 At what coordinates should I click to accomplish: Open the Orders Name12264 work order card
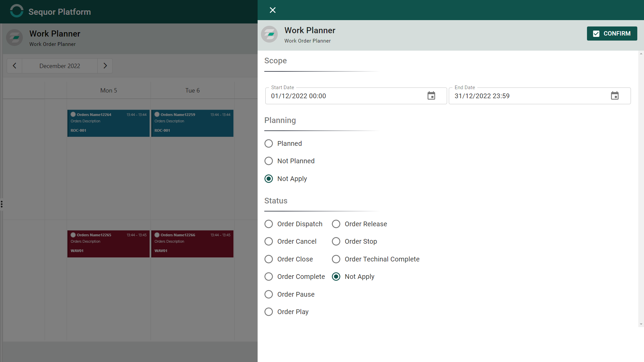click(x=108, y=123)
